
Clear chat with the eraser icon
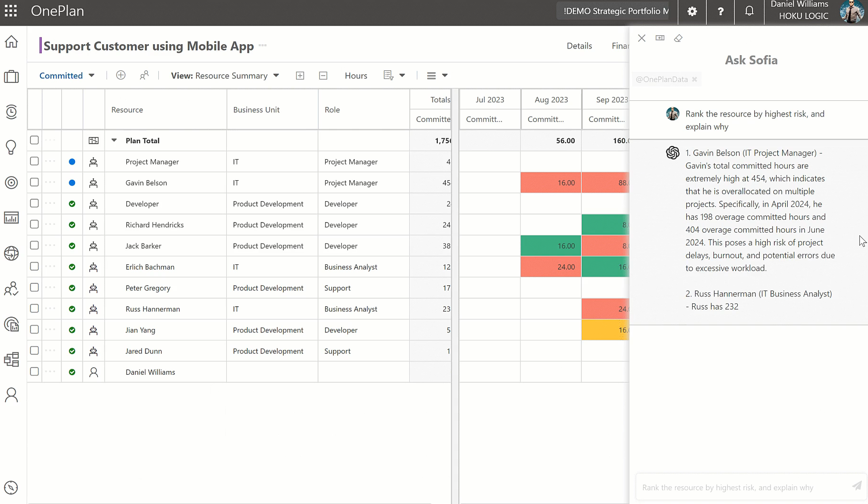(678, 38)
